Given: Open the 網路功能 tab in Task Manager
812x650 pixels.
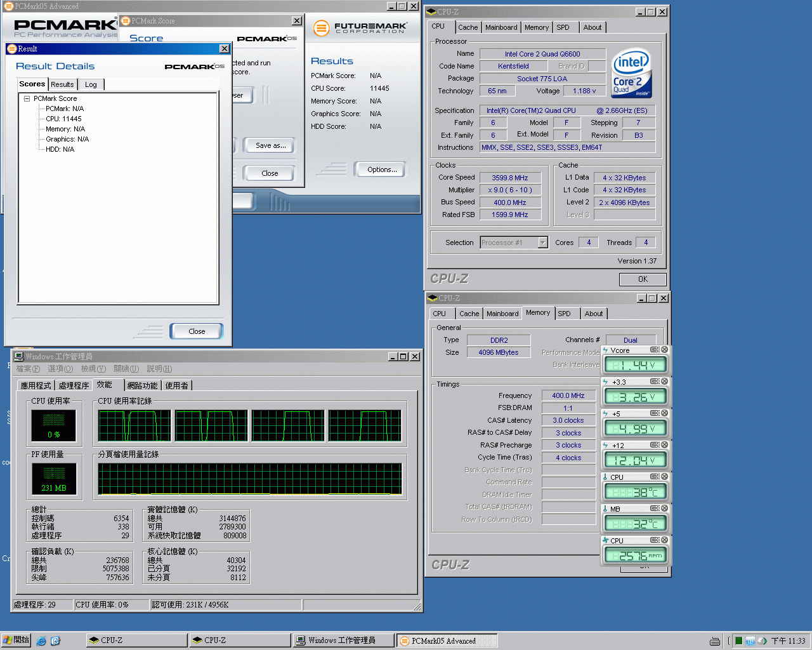Looking at the screenshot, I should pyautogui.click(x=142, y=385).
